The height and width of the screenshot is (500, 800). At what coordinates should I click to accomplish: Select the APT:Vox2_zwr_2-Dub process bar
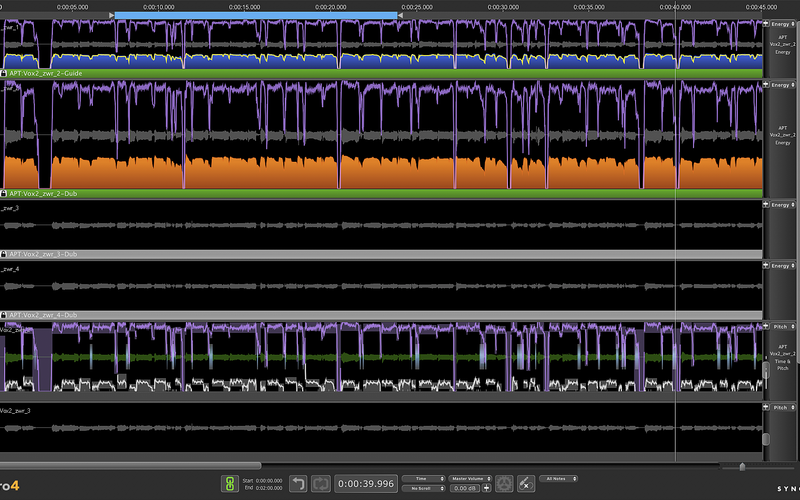(x=381, y=194)
